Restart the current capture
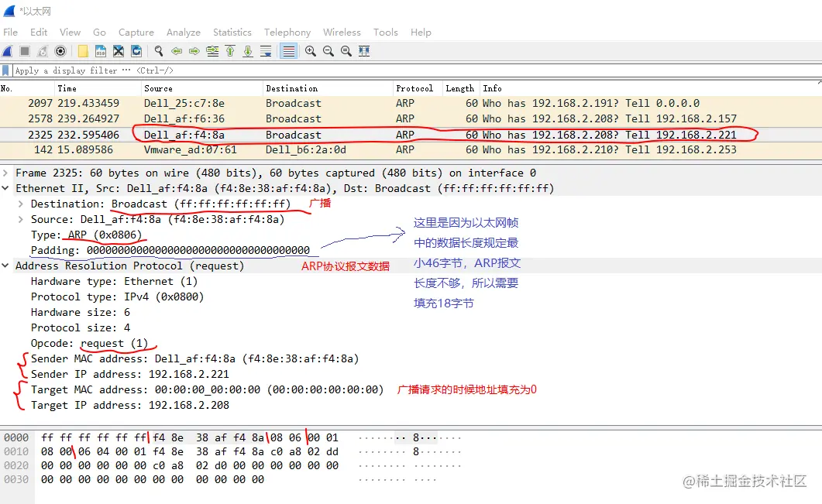Viewport: 822px width, 504px height. [43, 51]
